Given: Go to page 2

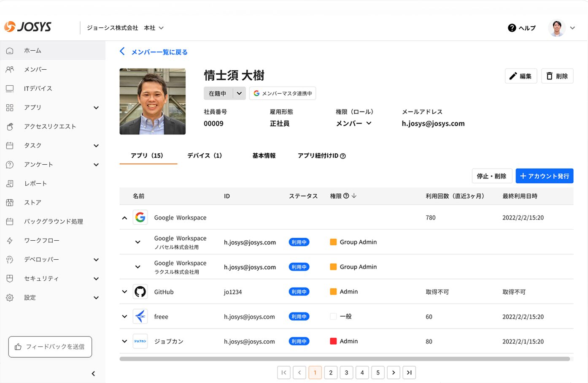Looking at the screenshot, I should (x=331, y=372).
